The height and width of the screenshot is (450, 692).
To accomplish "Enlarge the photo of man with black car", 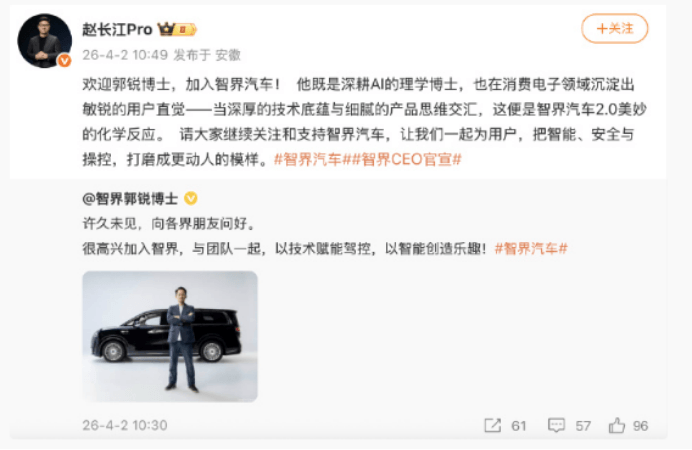I will 170,336.
